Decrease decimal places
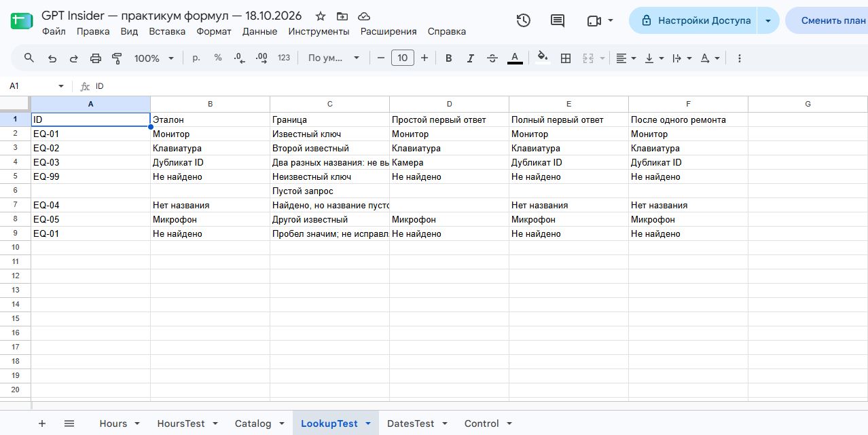 click(x=239, y=58)
